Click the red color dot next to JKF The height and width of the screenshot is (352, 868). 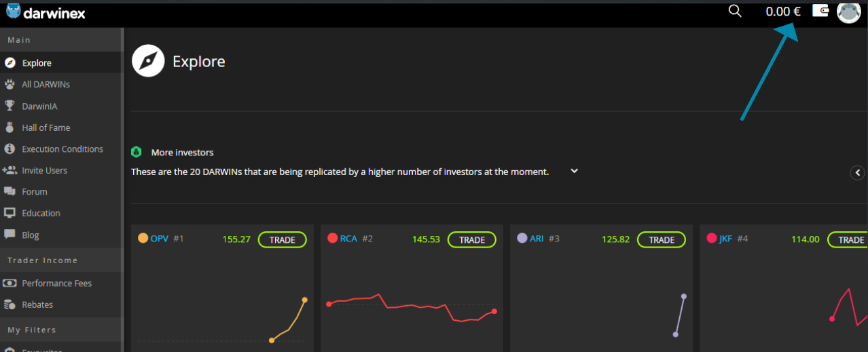(x=712, y=238)
